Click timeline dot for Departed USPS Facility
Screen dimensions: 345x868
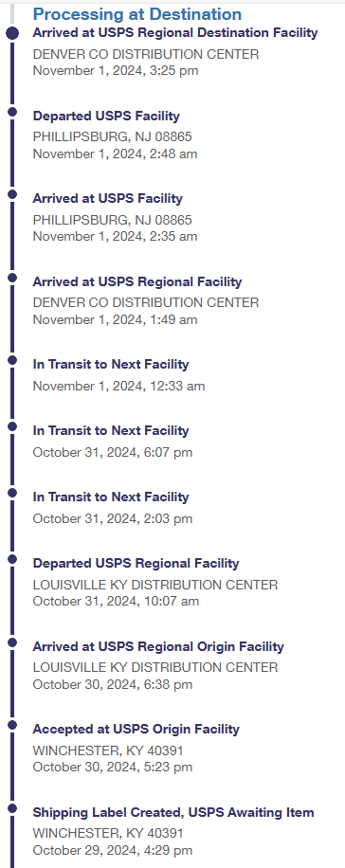coord(12,112)
